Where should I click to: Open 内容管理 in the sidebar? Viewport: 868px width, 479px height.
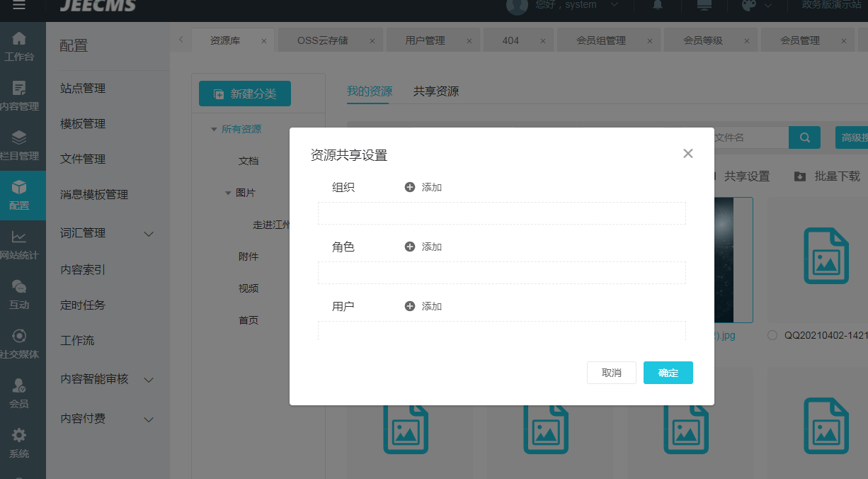(19, 96)
